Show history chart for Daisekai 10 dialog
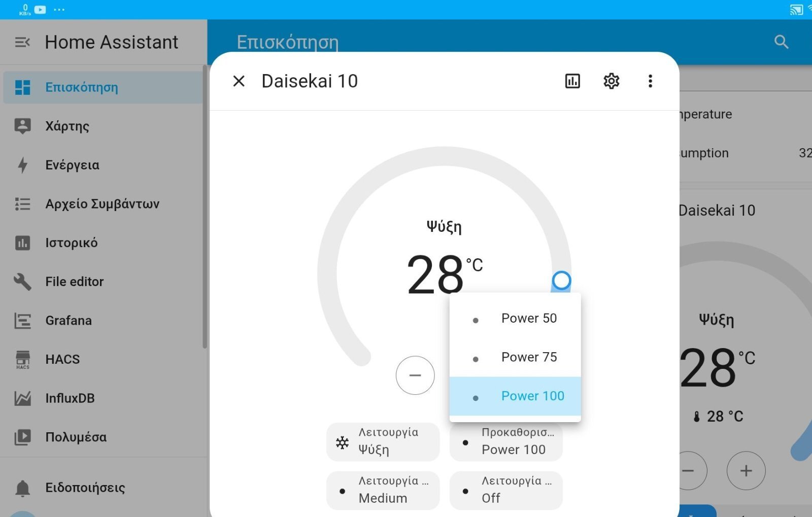The width and height of the screenshot is (812, 517). pos(572,81)
